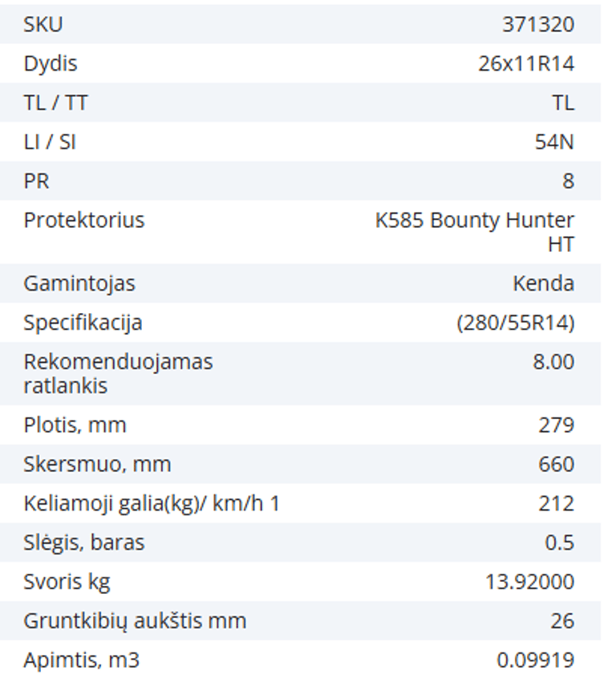
Task: Click the Gamintojas label
Action: point(79,284)
